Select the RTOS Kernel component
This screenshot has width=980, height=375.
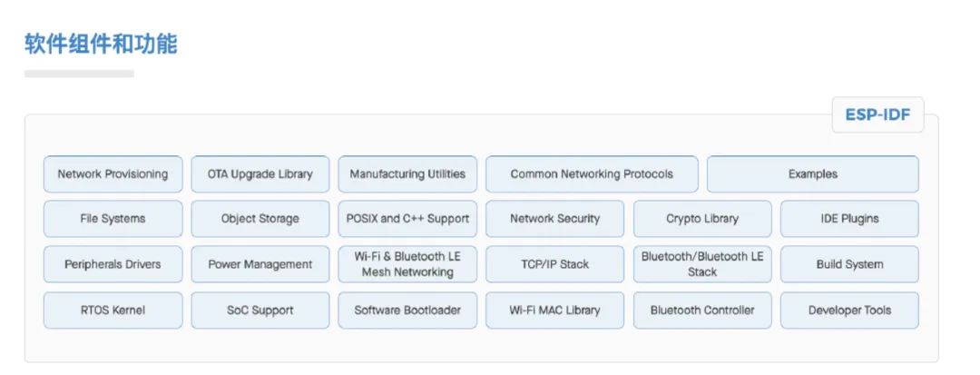pos(113,311)
